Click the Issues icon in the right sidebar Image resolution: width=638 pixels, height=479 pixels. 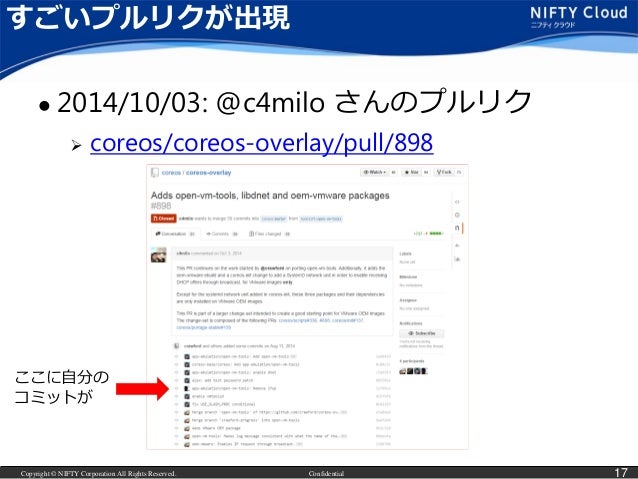(x=457, y=215)
